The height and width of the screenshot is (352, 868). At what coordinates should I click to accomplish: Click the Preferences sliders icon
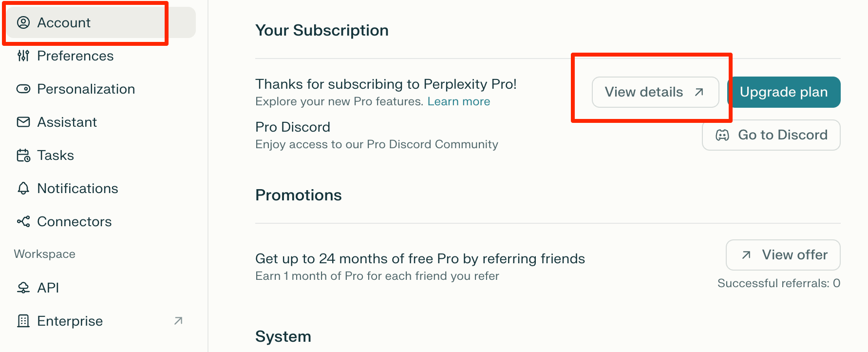coord(23,56)
